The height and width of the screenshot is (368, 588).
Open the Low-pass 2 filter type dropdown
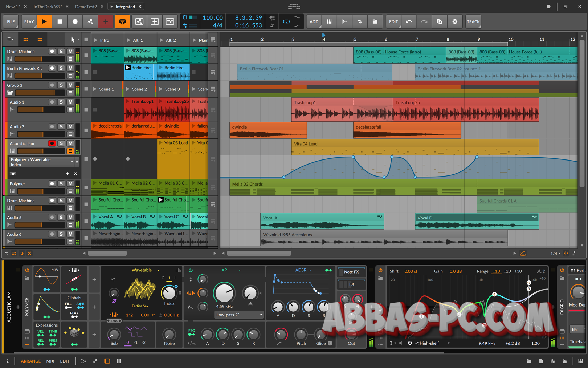(238, 315)
